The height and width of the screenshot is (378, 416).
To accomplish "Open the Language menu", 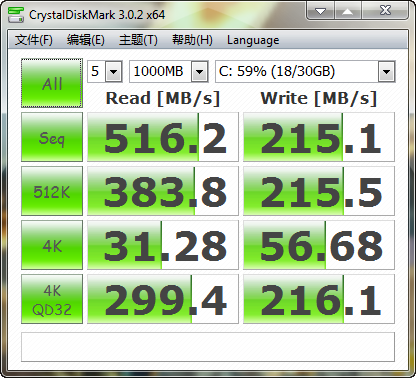I will click(253, 40).
